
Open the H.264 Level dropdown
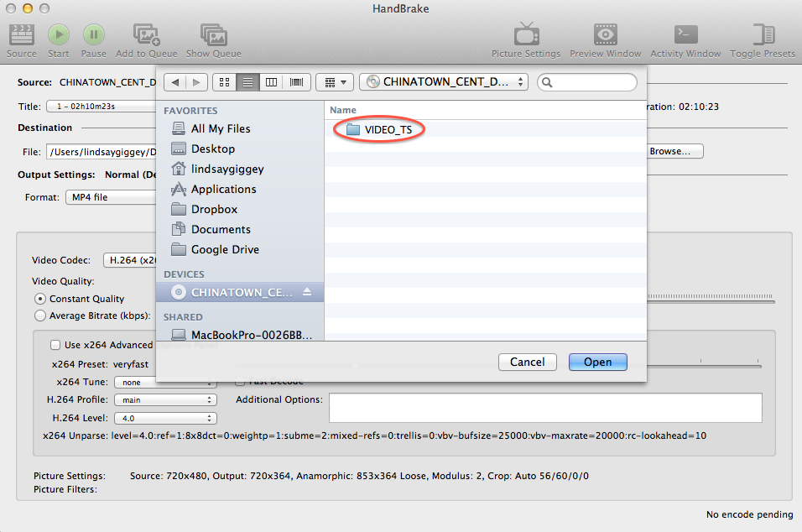coord(166,419)
